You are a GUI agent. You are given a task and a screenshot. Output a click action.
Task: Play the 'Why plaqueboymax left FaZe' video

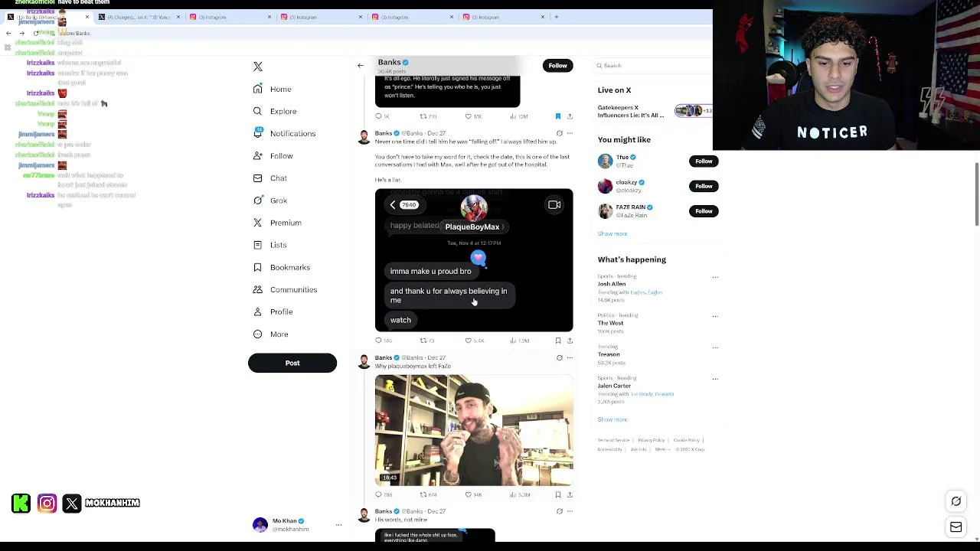[x=474, y=430]
